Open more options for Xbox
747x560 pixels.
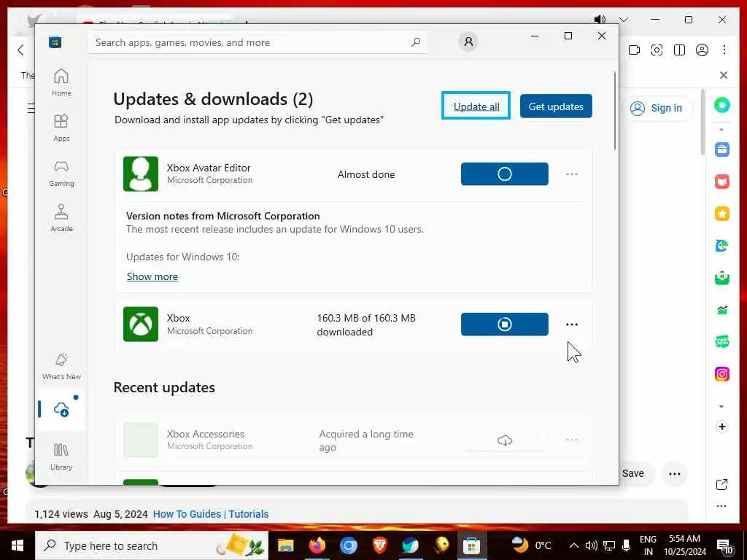(572, 324)
